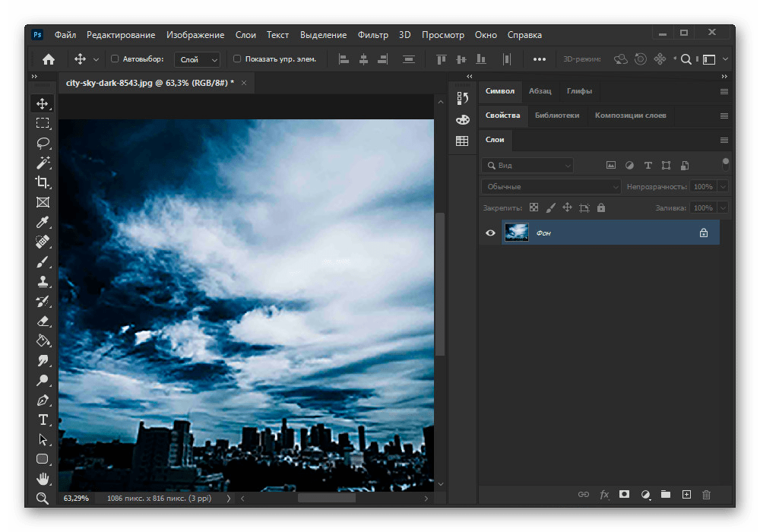Select the Crop tool
The height and width of the screenshot is (532, 760).
pos(42,182)
